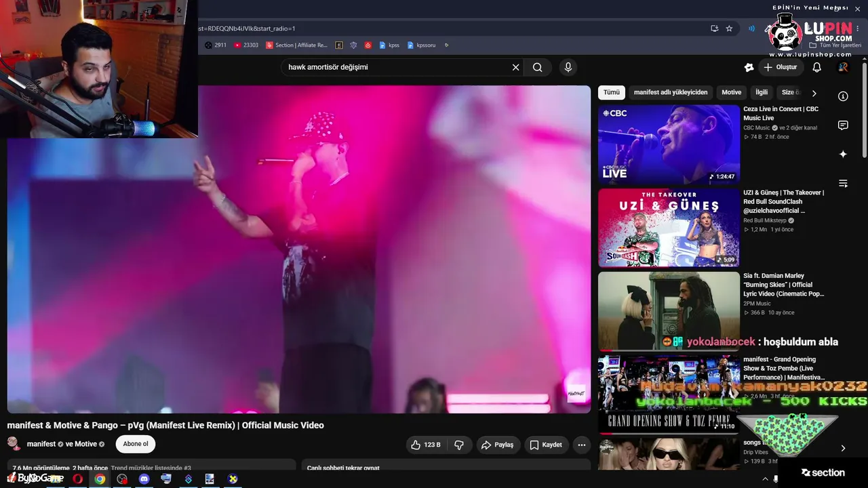Select the Motive filter chip
This screenshot has width=868, height=488.
(x=732, y=93)
